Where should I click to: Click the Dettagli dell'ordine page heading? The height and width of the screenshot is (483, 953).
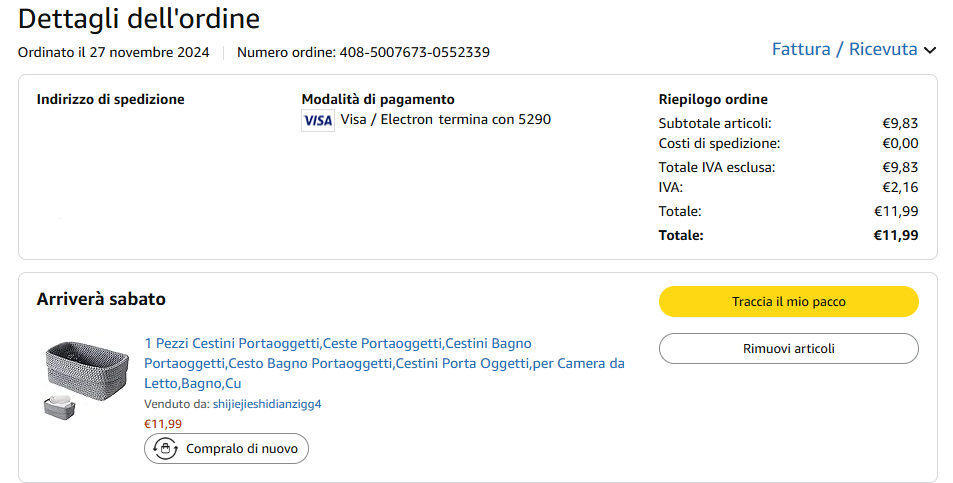139,18
